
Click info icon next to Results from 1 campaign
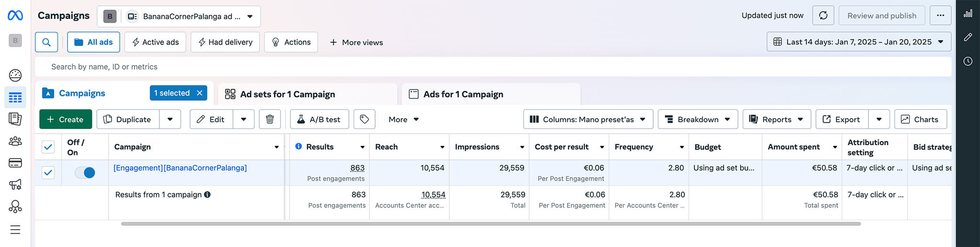pos(207,194)
